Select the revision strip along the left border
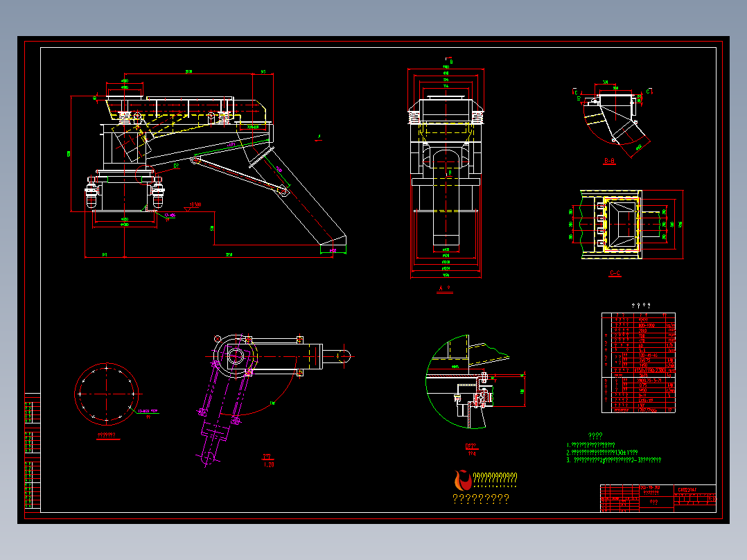This screenshot has height=560, width=747. pos(33,451)
